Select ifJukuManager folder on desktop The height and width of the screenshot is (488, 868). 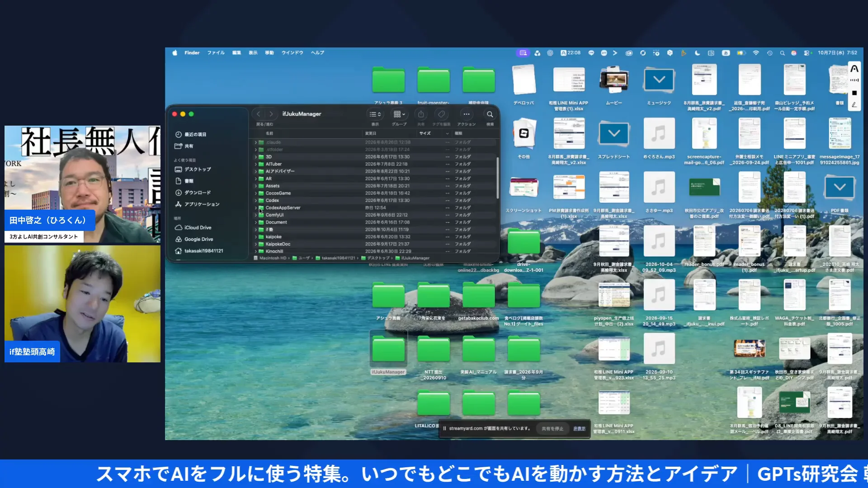coord(388,353)
